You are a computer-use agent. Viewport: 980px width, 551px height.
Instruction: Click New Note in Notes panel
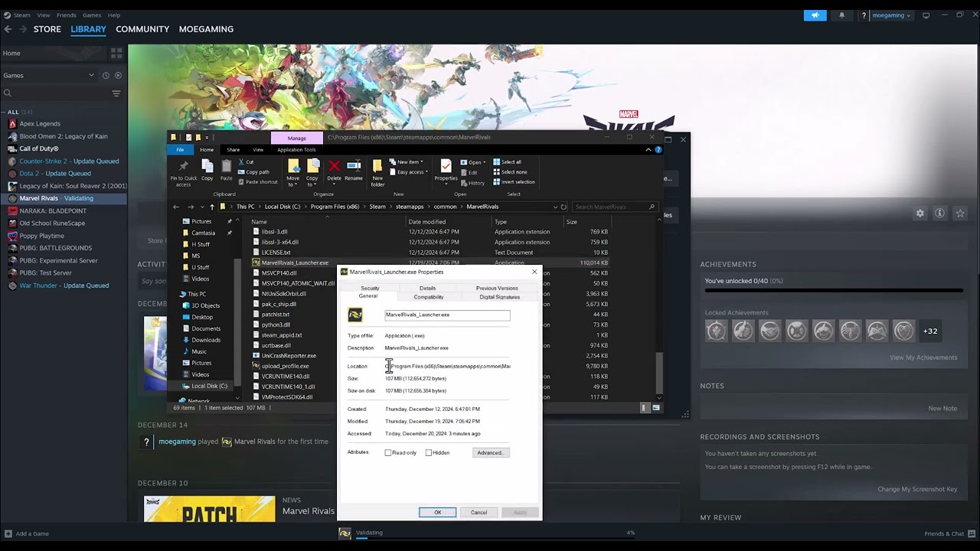click(942, 408)
